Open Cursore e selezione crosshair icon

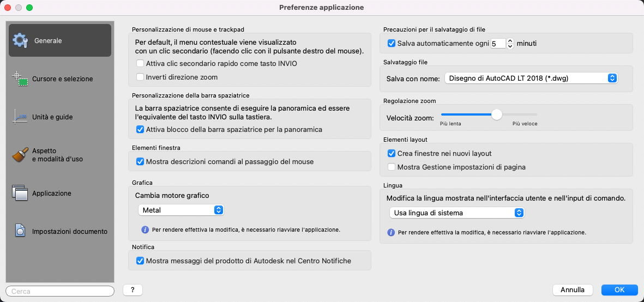coord(20,78)
